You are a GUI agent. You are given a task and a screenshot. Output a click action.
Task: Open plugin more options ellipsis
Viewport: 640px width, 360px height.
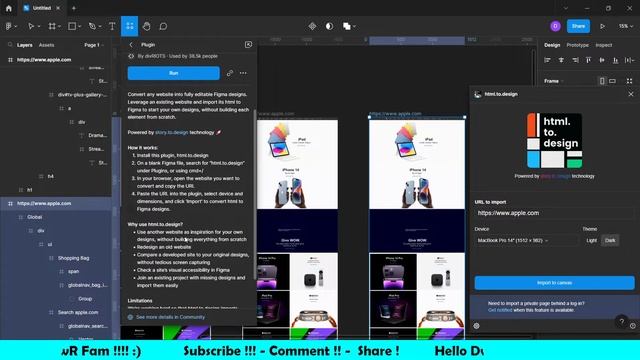coord(243,73)
